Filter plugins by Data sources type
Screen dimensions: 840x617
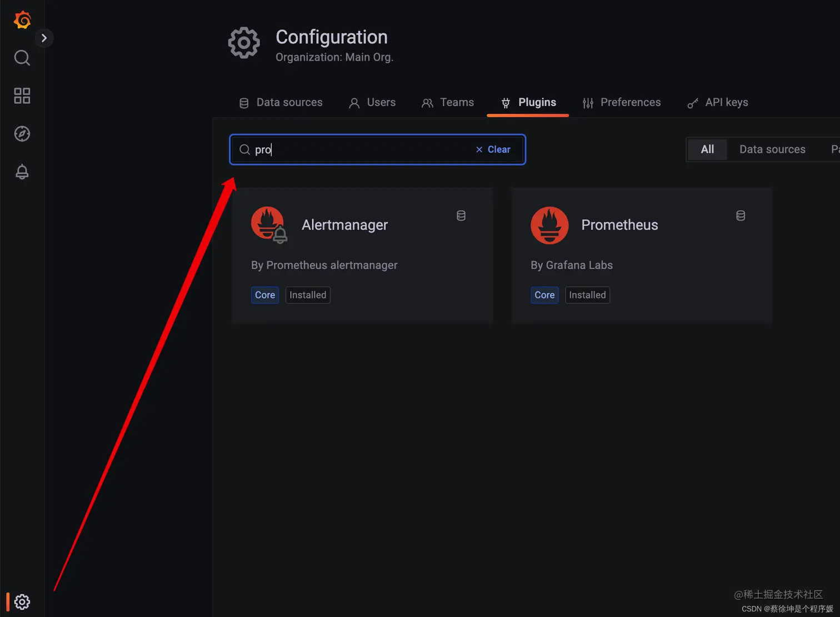click(x=772, y=149)
